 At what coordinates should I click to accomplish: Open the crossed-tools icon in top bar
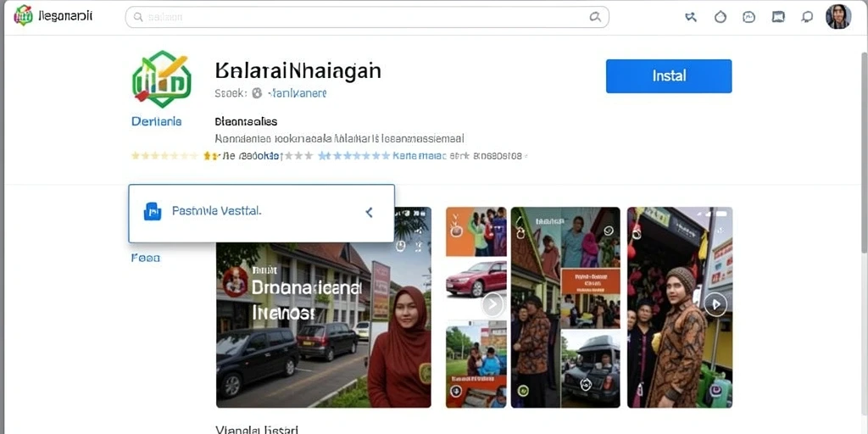pos(690,17)
